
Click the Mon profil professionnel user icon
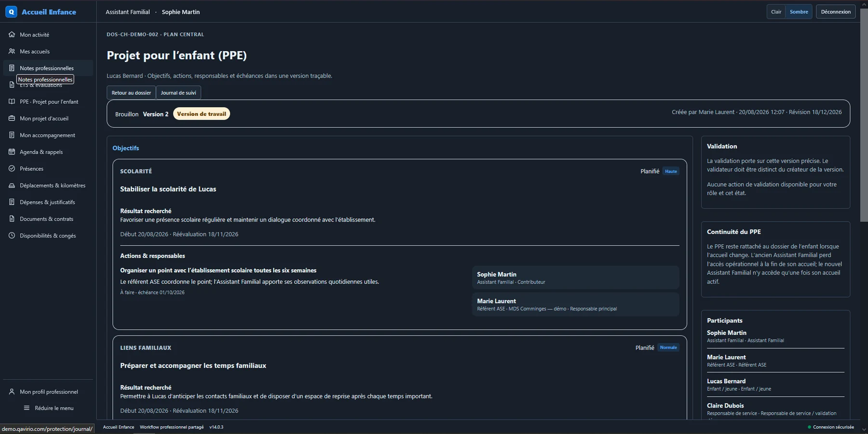pos(12,392)
